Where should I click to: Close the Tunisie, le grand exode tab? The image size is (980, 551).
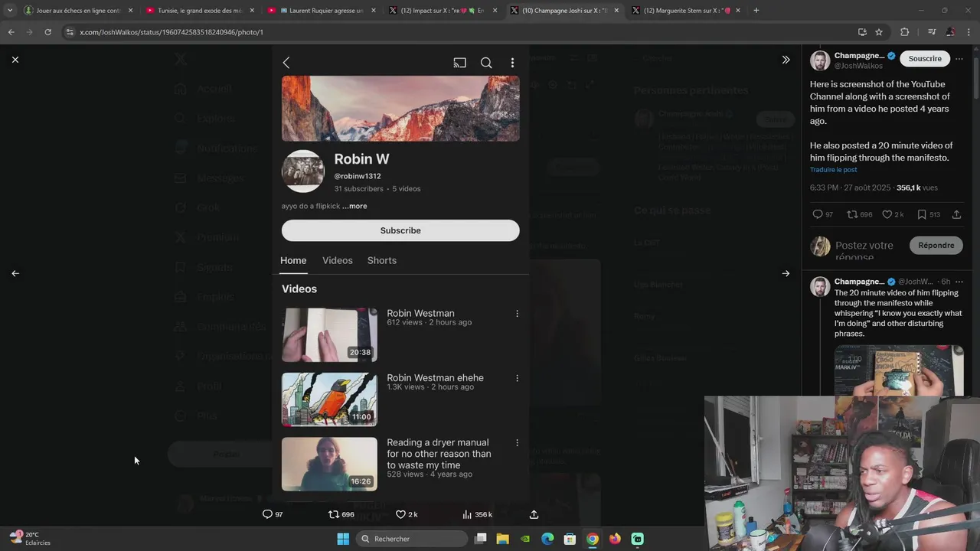pyautogui.click(x=252, y=11)
